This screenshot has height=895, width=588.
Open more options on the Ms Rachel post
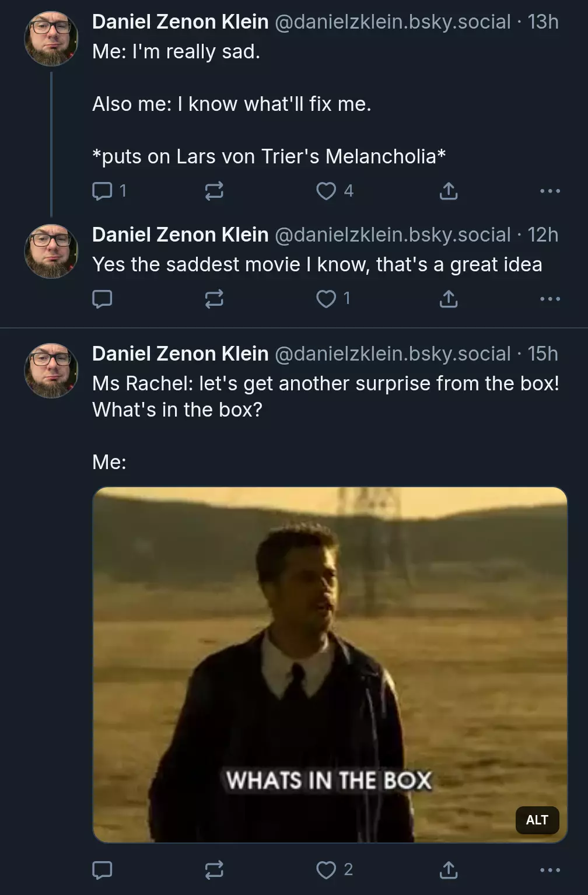[x=550, y=870]
